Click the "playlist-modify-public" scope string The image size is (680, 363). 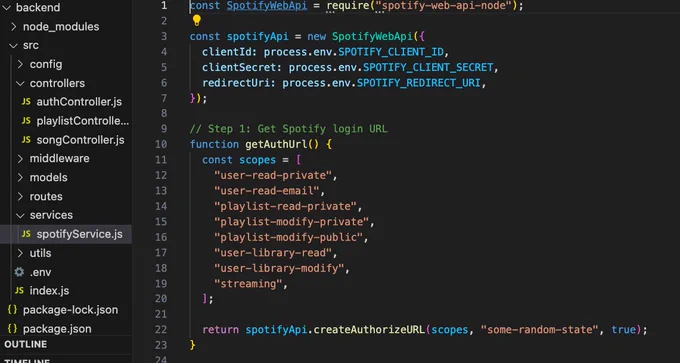(x=288, y=238)
